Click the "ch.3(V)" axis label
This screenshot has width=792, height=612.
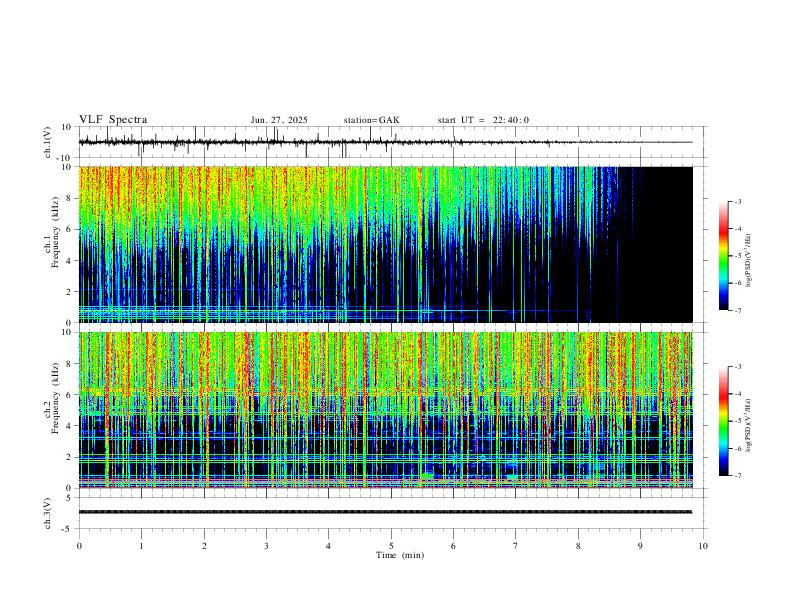(48, 513)
